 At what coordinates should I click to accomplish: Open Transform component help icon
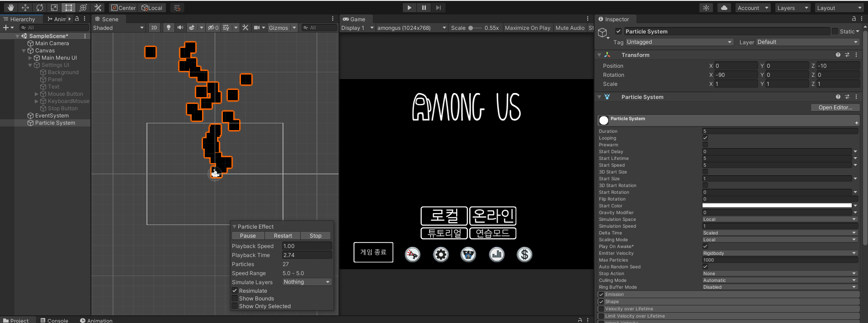(x=838, y=55)
